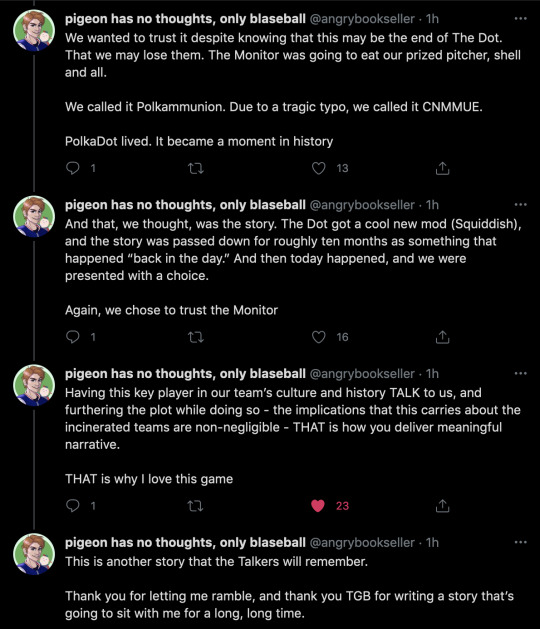The image size is (540, 629).
Task: Open the 1h timestamp on the 'meaningful narrative' tweet
Action: point(432,374)
